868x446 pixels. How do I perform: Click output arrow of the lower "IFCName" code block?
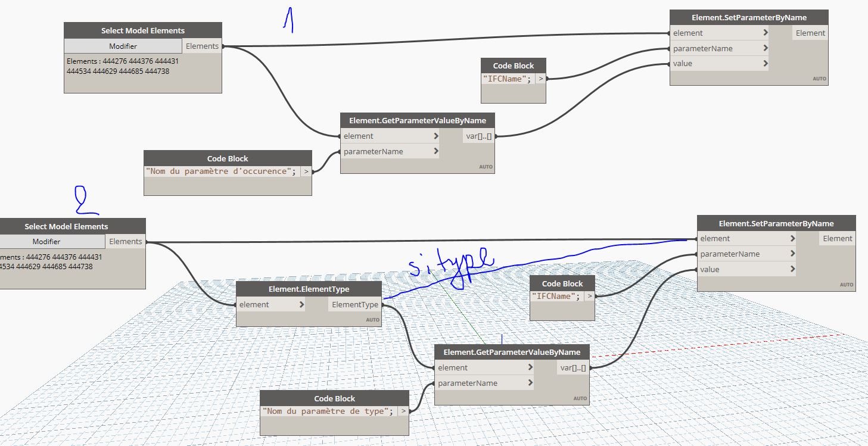click(589, 297)
